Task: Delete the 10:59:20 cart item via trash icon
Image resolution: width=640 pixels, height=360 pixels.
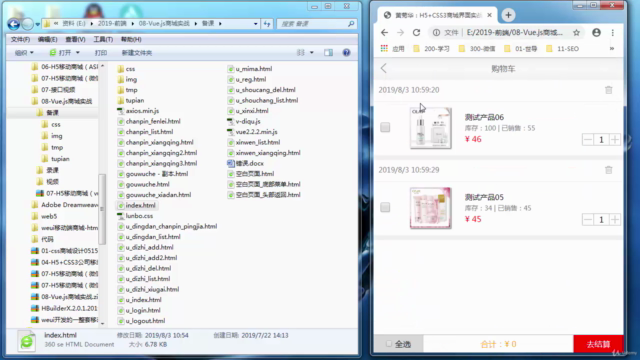Action: pyautogui.click(x=609, y=90)
